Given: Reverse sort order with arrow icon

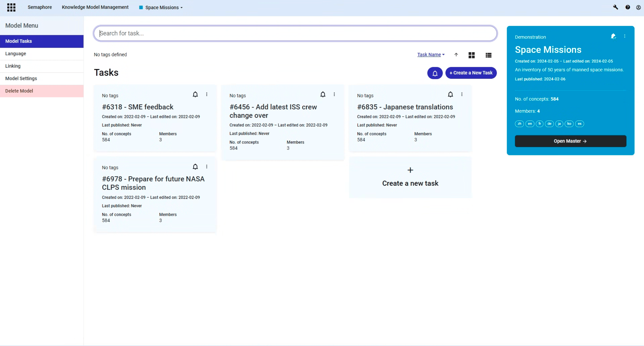Looking at the screenshot, I should point(456,55).
